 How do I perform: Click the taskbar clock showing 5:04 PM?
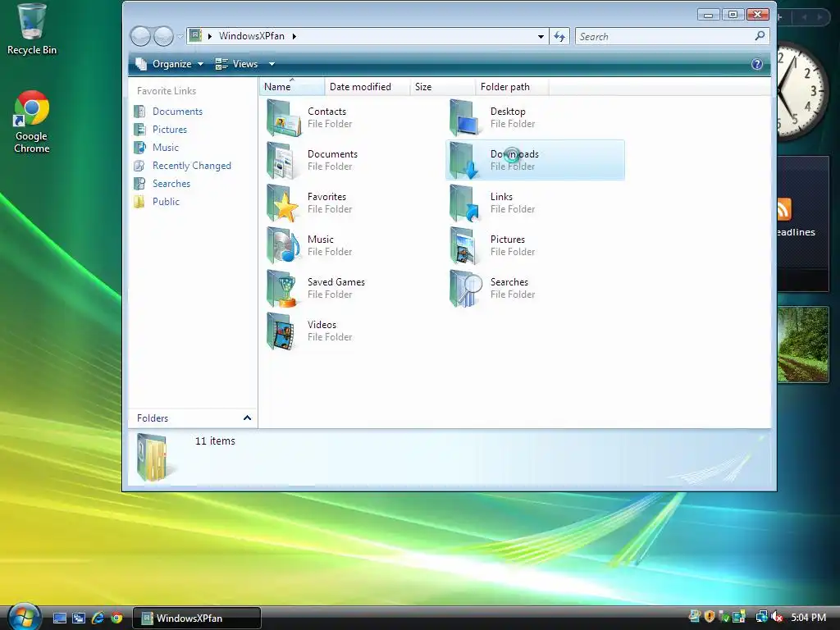click(808, 617)
